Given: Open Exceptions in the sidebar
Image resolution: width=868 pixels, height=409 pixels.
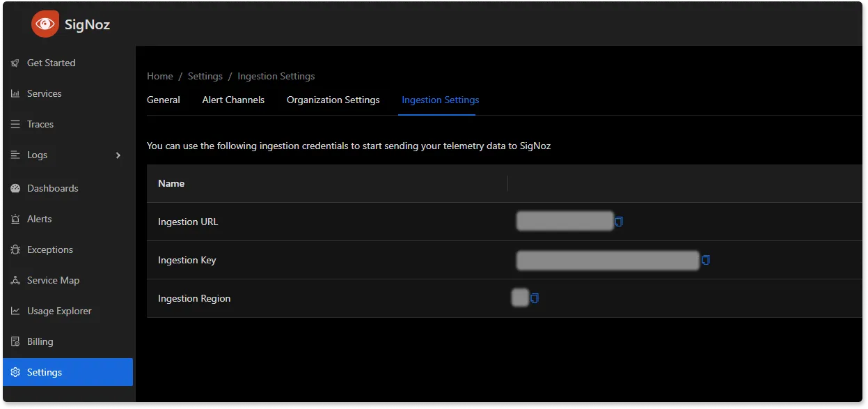Looking at the screenshot, I should [68, 249].
